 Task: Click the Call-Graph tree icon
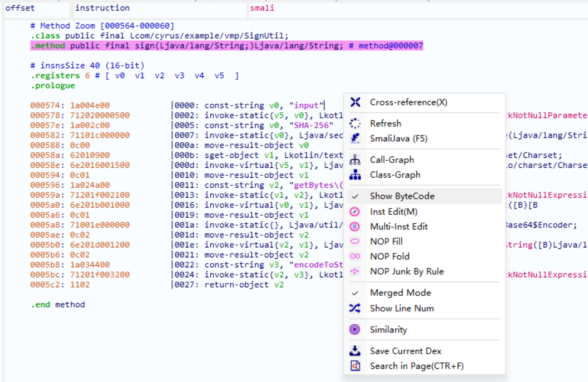point(355,160)
